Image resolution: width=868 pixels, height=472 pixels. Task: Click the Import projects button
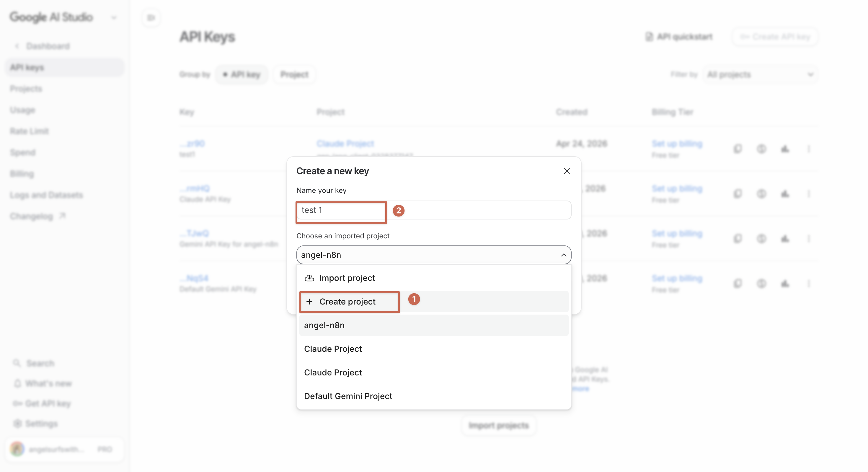(498, 425)
